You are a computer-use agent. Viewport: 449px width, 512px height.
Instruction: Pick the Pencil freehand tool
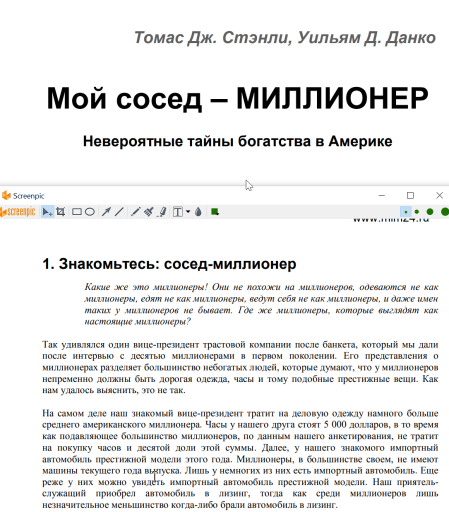tap(135, 212)
